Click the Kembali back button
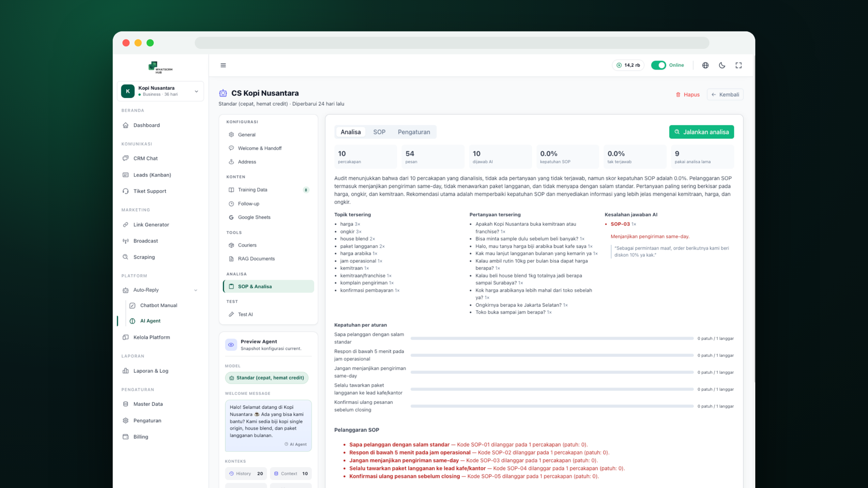This screenshot has width=868, height=488. coord(725,94)
